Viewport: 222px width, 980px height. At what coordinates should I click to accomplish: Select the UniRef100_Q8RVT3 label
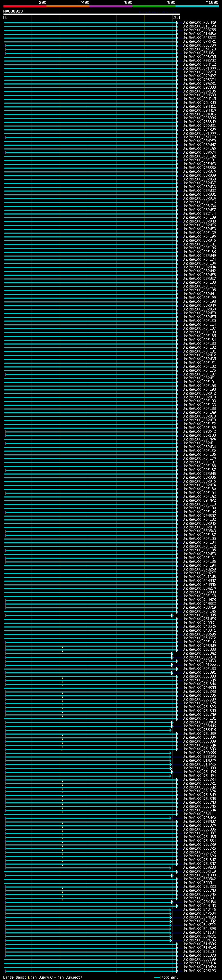pos(199,72)
